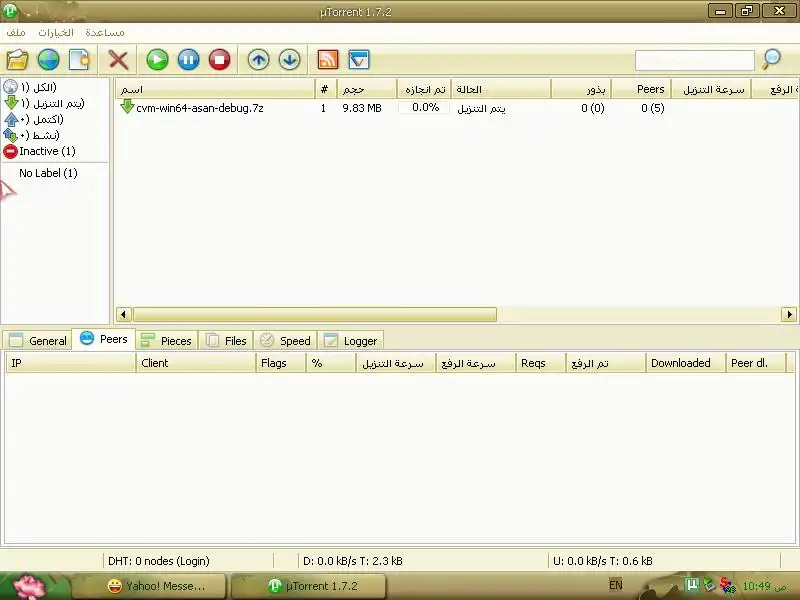Sort peers by Peer dl. column
Viewport: 800px width, 600px height.
point(756,363)
